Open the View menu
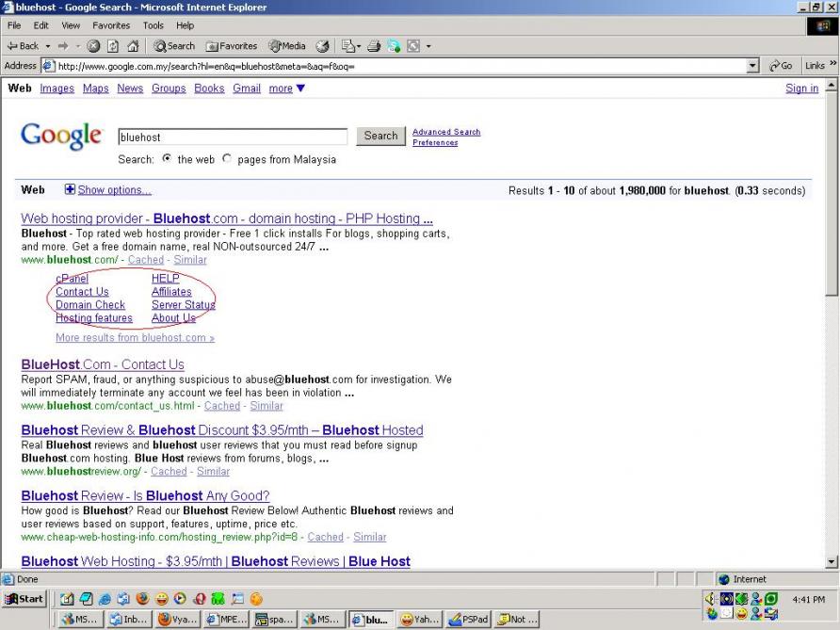Screen dimensions: 840x630 click(x=71, y=25)
